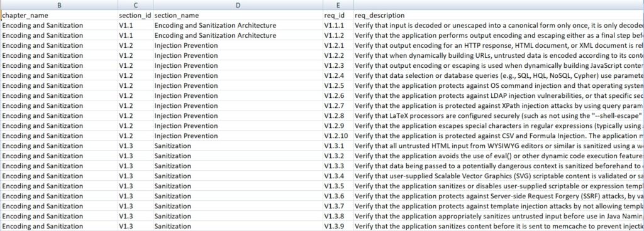Image resolution: width=644 pixels, height=231 pixels.
Task: Select cell with req_id V1.3.9
Action: point(338,226)
